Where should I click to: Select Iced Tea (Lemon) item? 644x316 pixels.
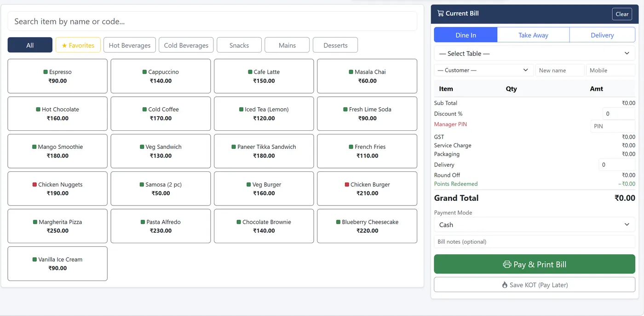point(264,113)
